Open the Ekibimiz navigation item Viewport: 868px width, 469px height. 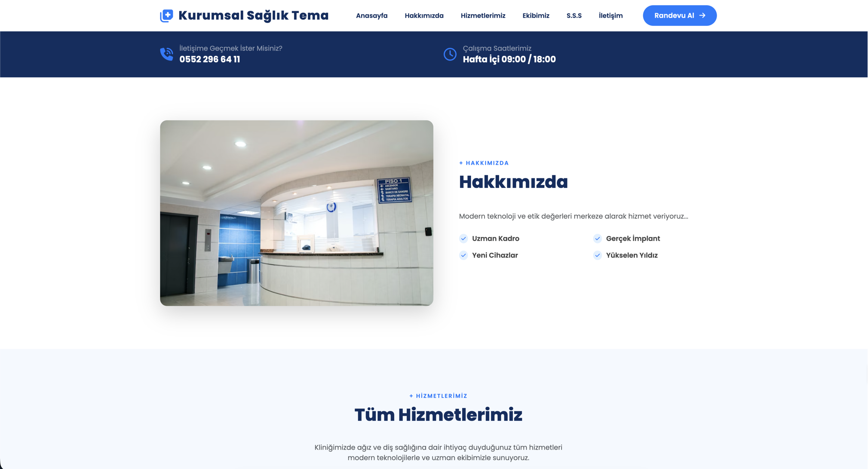pyautogui.click(x=536, y=15)
